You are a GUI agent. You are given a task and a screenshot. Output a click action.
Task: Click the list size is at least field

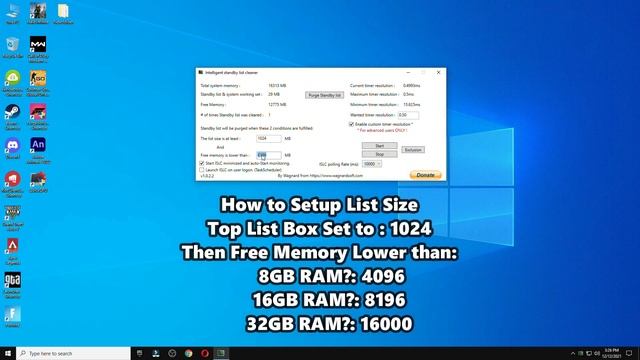(x=269, y=138)
